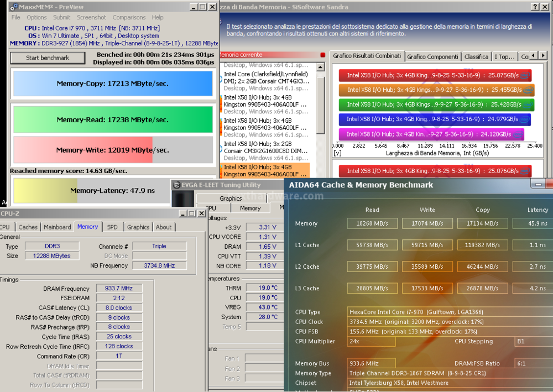This screenshot has height=392, width=553.
Task: Click the MaxxMEM² title bar icon
Action: [x=14, y=7]
